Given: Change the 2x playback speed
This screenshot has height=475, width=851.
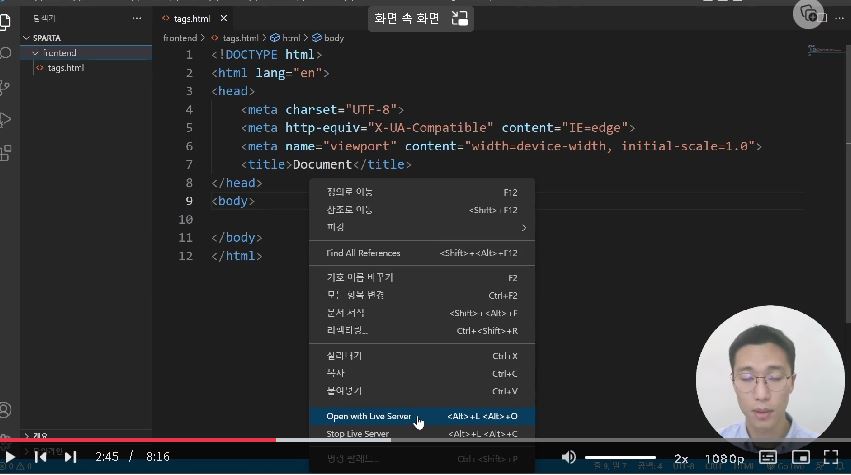Looking at the screenshot, I should 681,459.
